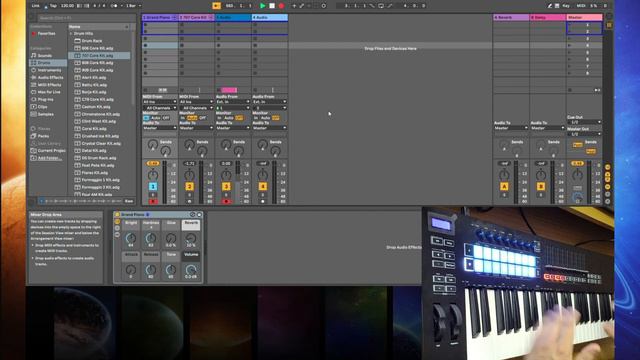
Task: Stop playback with the Stop button
Action: [272, 6]
